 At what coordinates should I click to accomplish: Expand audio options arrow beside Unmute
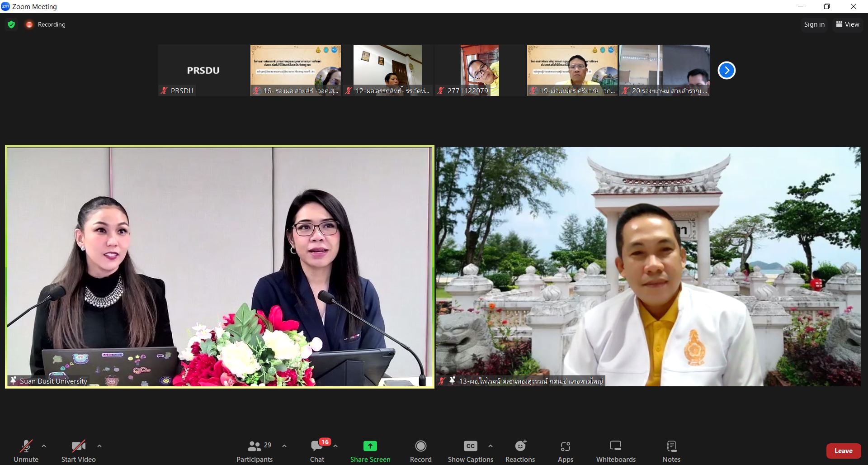point(44,446)
